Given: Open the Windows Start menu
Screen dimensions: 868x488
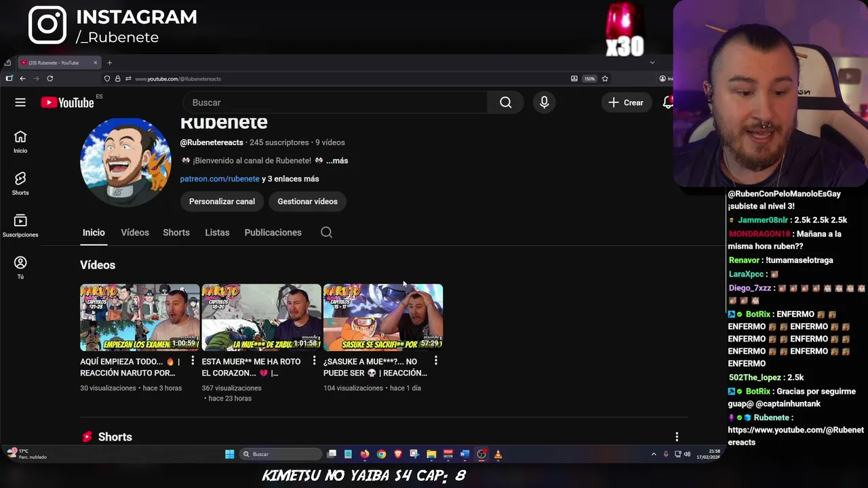Looking at the screenshot, I should tap(230, 454).
